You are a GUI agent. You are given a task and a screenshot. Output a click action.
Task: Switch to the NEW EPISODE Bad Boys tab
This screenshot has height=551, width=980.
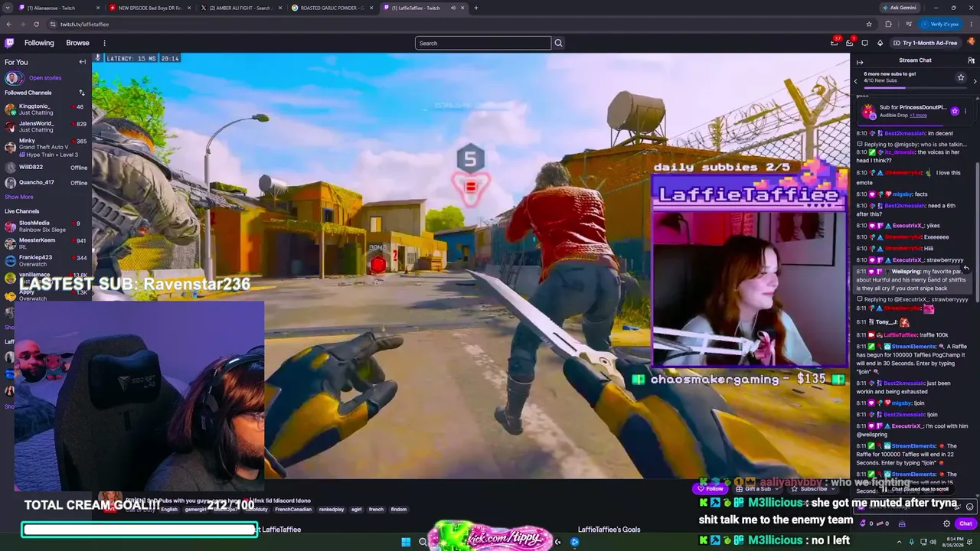tap(149, 8)
